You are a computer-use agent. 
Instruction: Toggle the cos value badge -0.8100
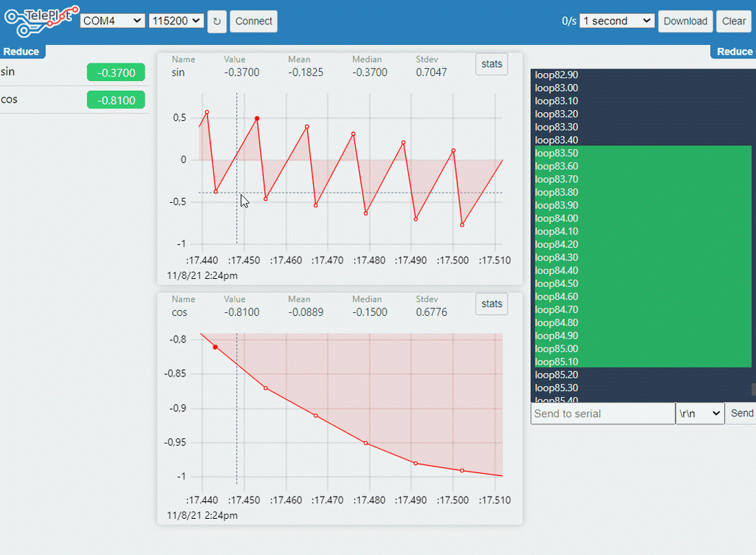116,100
